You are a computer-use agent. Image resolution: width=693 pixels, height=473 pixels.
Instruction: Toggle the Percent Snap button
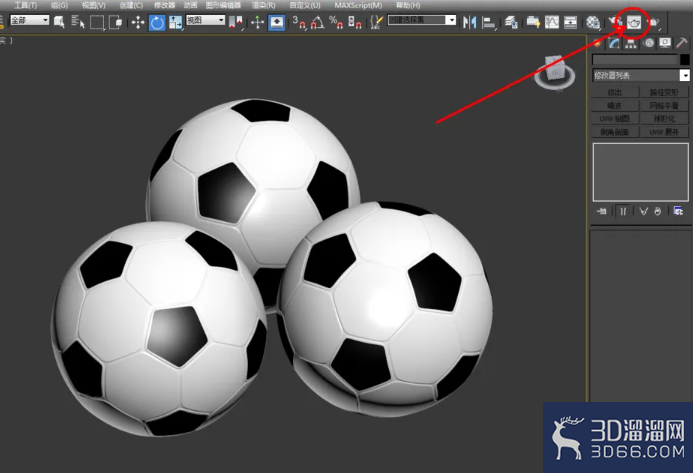pos(336,22)
